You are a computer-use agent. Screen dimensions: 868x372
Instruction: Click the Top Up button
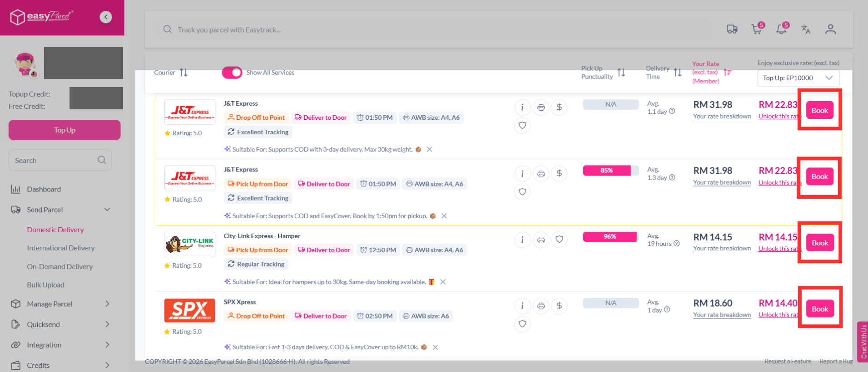pyautogui.click(x=64, y=130)
